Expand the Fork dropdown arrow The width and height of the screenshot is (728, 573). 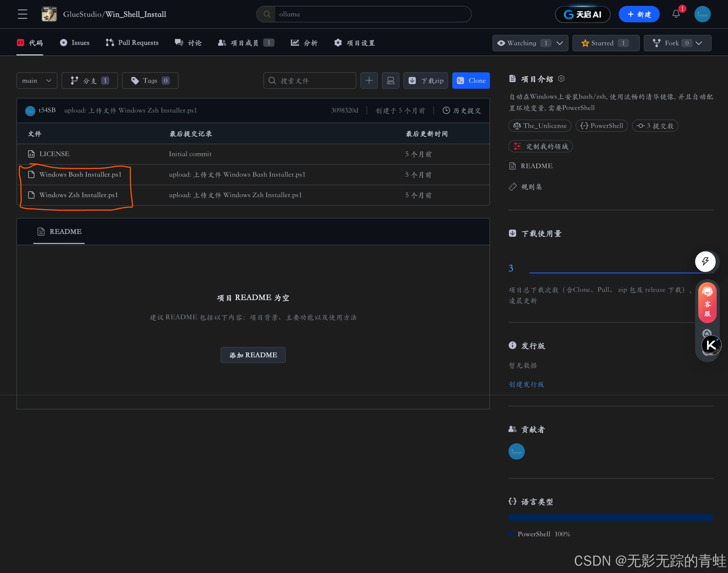pyautogui.click(x=699, y=43)
